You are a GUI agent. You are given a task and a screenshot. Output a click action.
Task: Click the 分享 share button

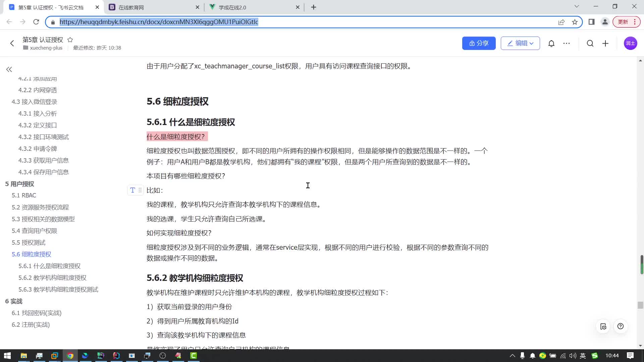(479, 43)
